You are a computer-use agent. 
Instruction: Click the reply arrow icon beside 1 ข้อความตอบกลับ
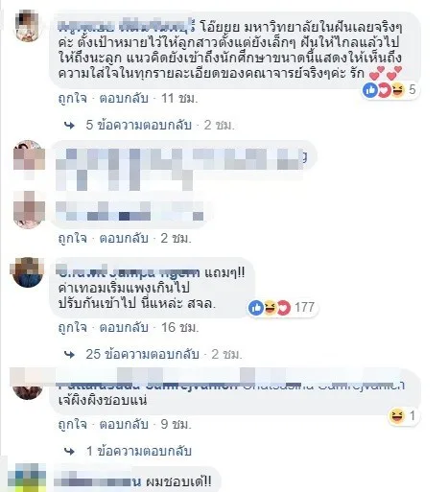click(69, 451)
